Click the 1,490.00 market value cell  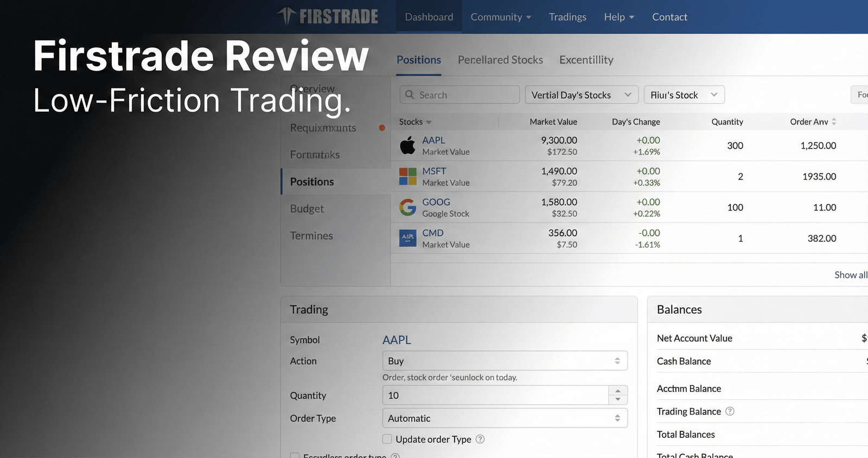pyautogui.click(x=559, y=171)
